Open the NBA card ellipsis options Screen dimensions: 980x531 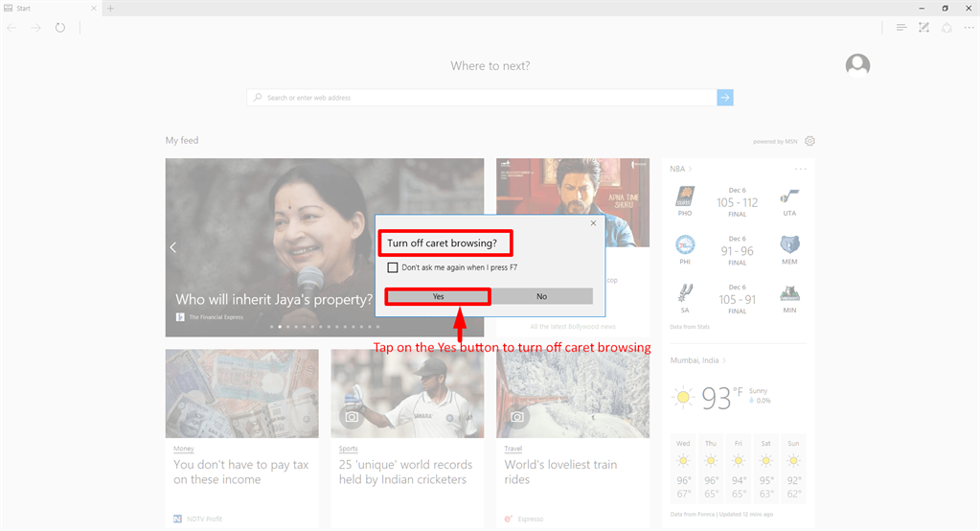801,169
